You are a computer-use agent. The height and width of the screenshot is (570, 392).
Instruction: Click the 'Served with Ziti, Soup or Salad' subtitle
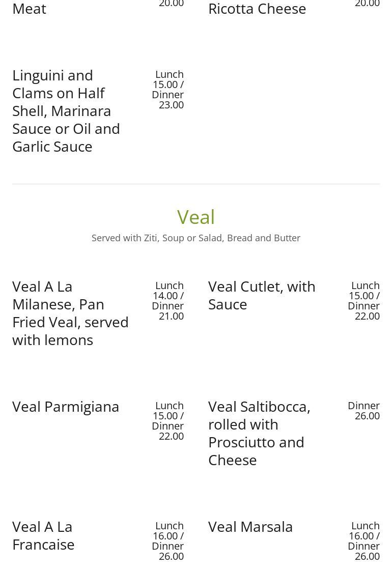point(196,238)
